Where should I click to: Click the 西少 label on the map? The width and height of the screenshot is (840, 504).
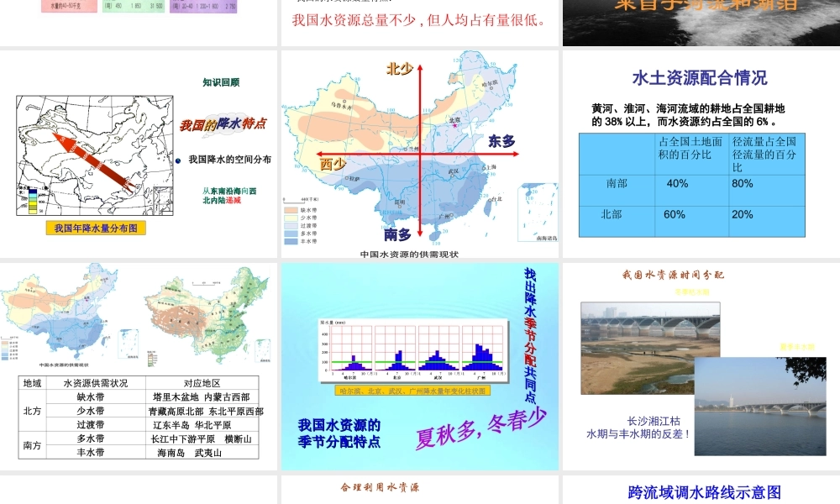(x=333, y=164)
